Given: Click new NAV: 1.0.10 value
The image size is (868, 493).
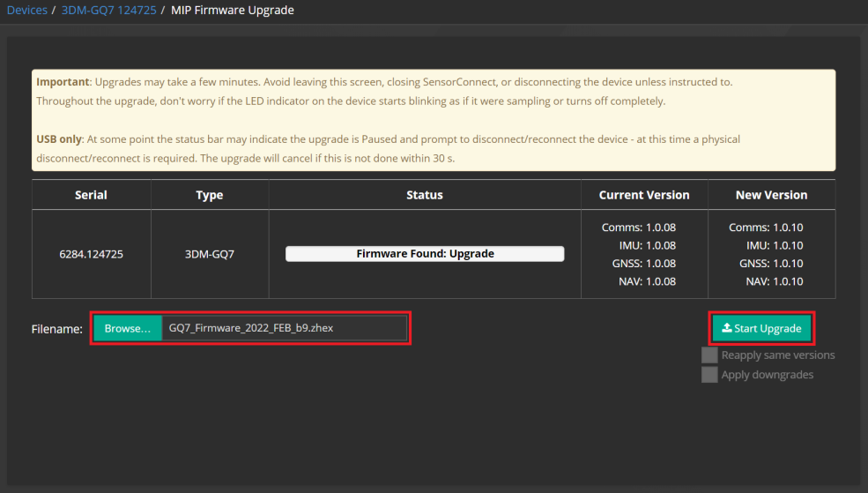Looking at the screenshot, I should [x=775, y=281].
